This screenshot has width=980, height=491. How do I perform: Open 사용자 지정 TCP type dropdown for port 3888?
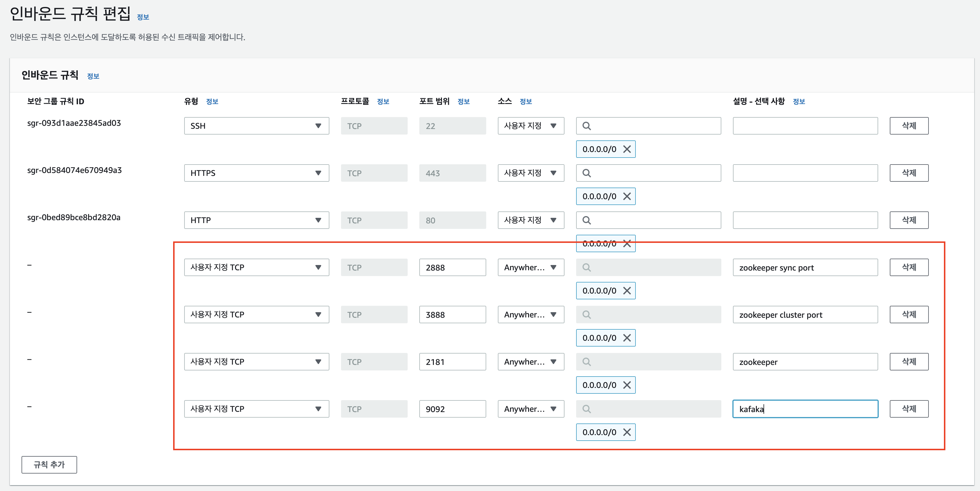coord(256,315)
